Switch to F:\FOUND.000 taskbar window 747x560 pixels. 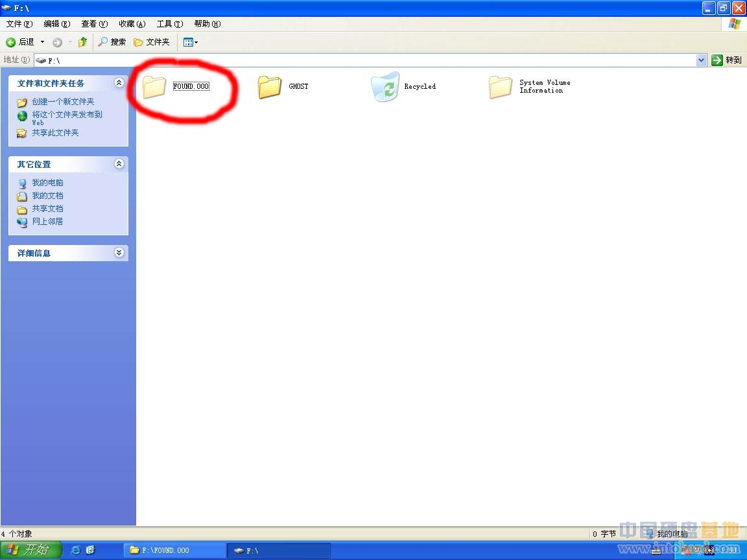point(174,550)
